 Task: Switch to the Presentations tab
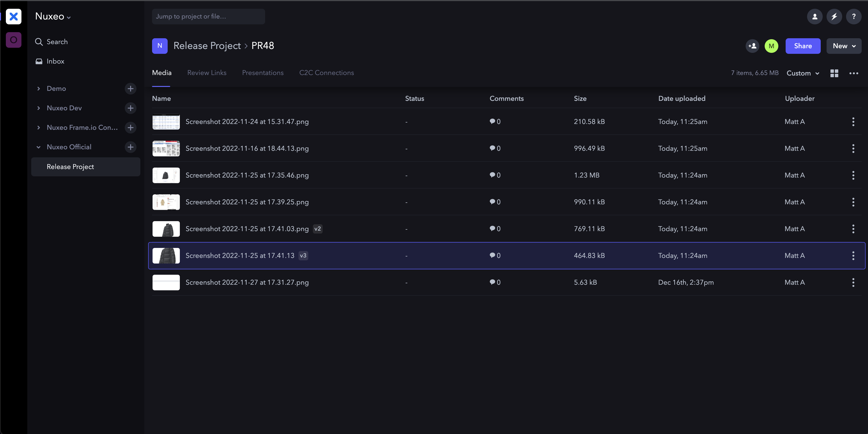click(263, 73)
